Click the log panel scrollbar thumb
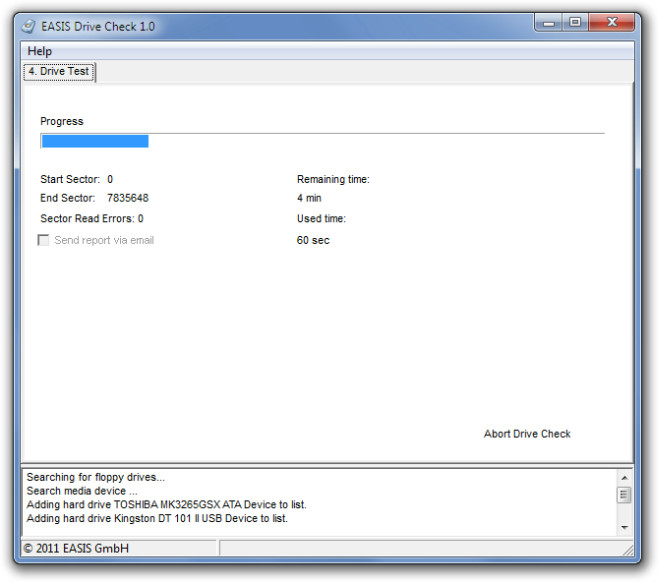 624,495
